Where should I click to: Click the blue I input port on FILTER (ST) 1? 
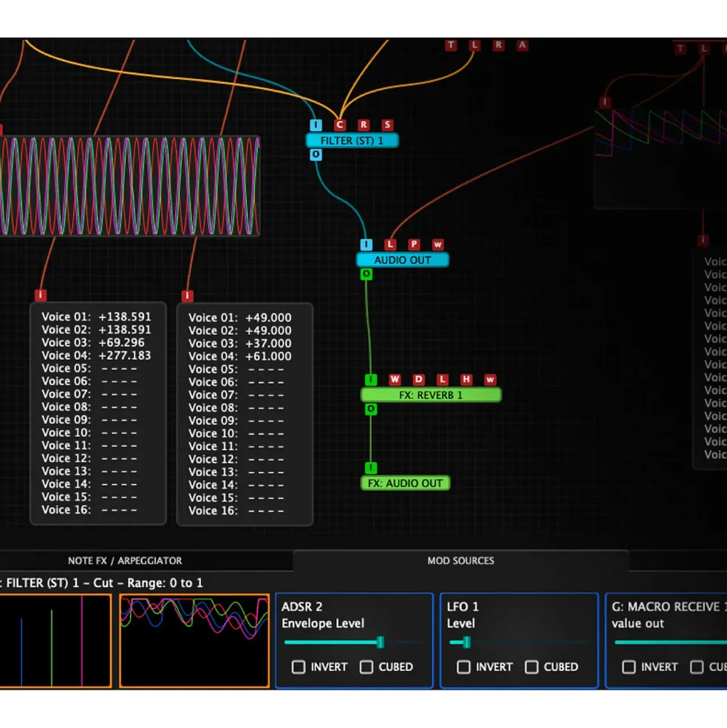pyautogui.click(x=315, y=125)
